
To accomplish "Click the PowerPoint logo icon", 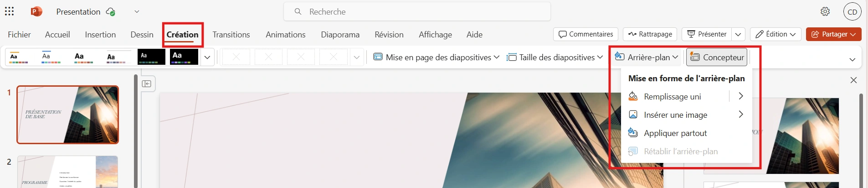I will 36,11.
